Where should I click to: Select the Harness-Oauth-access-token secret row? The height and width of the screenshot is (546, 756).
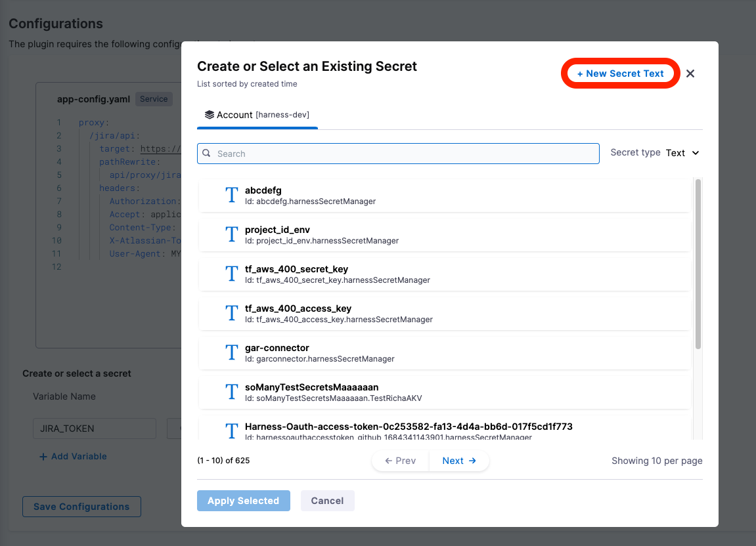pyautogui.click(x=407, y=428)
